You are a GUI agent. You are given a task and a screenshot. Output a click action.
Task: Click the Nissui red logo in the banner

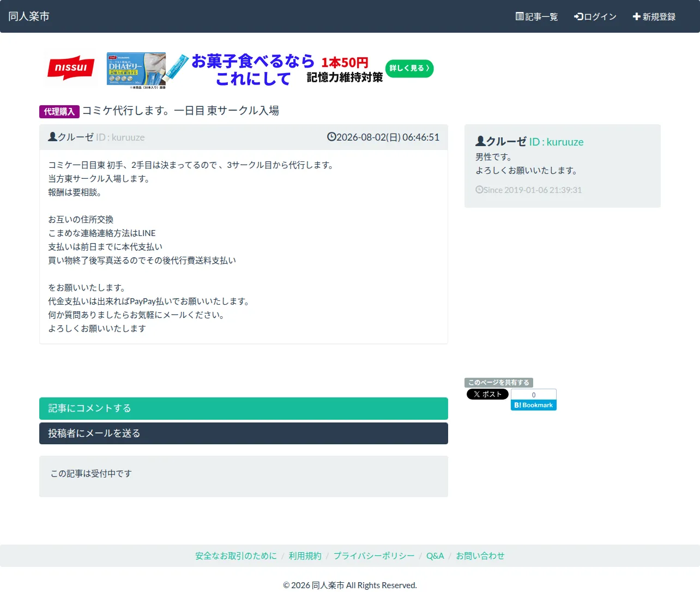71,68
